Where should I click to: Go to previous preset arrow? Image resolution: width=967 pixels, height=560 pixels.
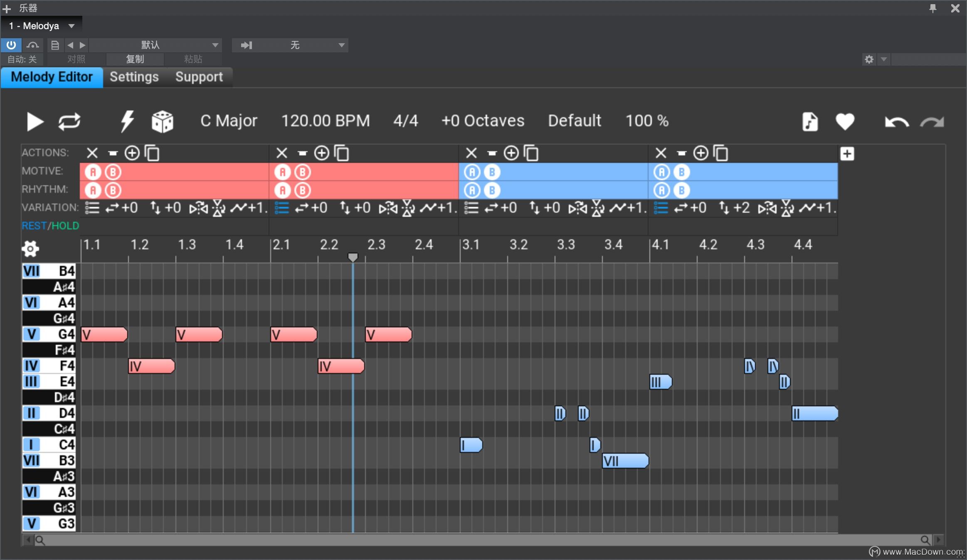(70, 45)
